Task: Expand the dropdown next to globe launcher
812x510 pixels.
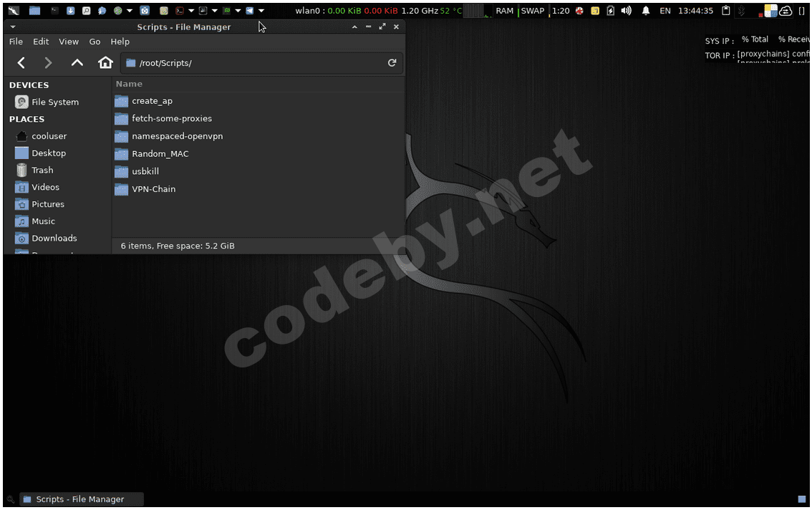Action: pos(130,10)
